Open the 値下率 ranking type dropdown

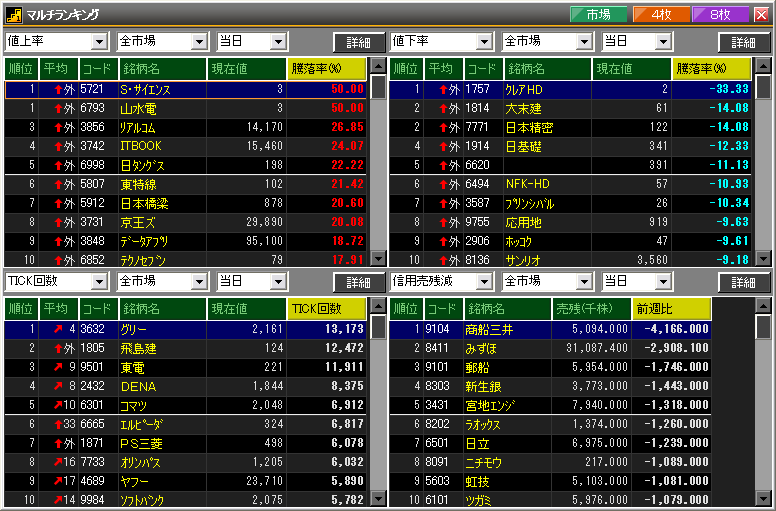441,42
